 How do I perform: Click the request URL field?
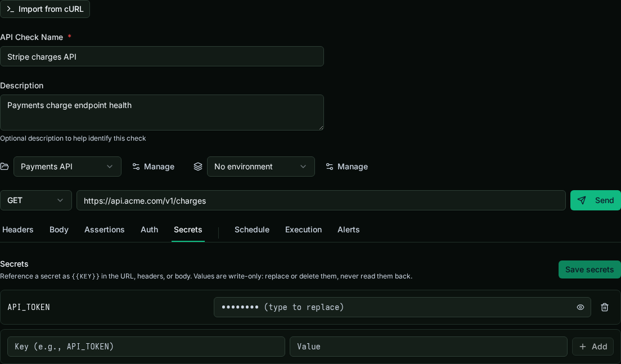(x=321, y=200)
